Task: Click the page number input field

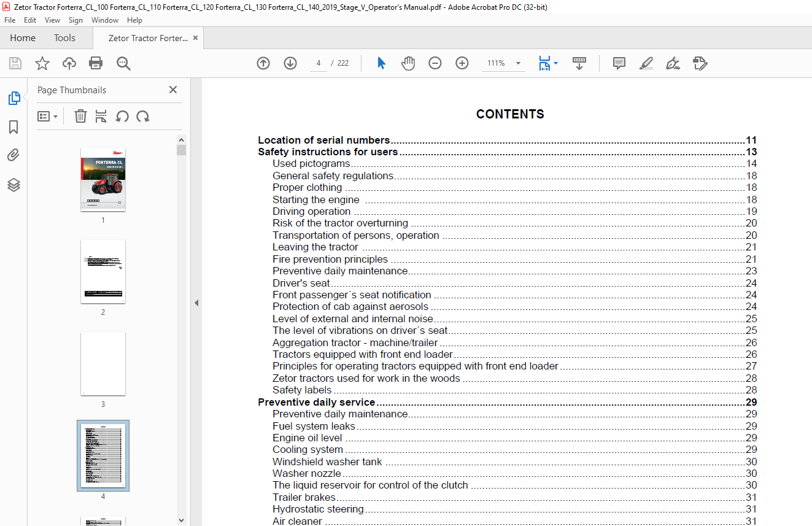Action: pyautogui.click(x=319, y=63)
